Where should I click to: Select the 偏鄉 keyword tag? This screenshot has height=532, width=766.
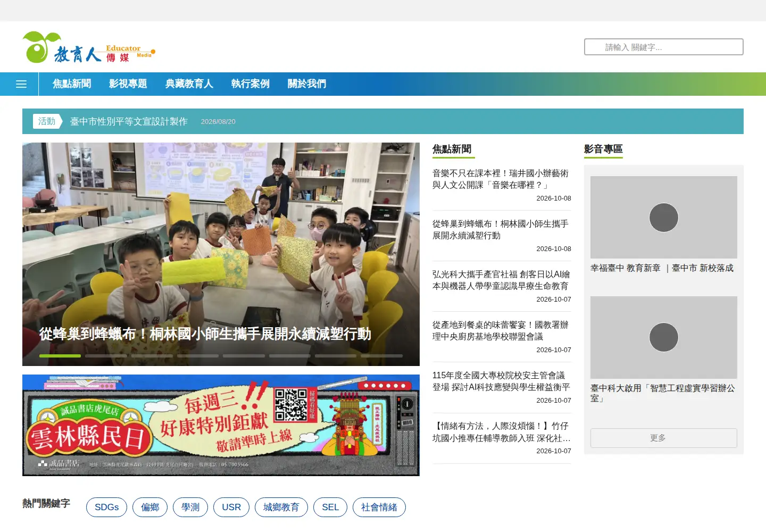[x=150, y=507]
